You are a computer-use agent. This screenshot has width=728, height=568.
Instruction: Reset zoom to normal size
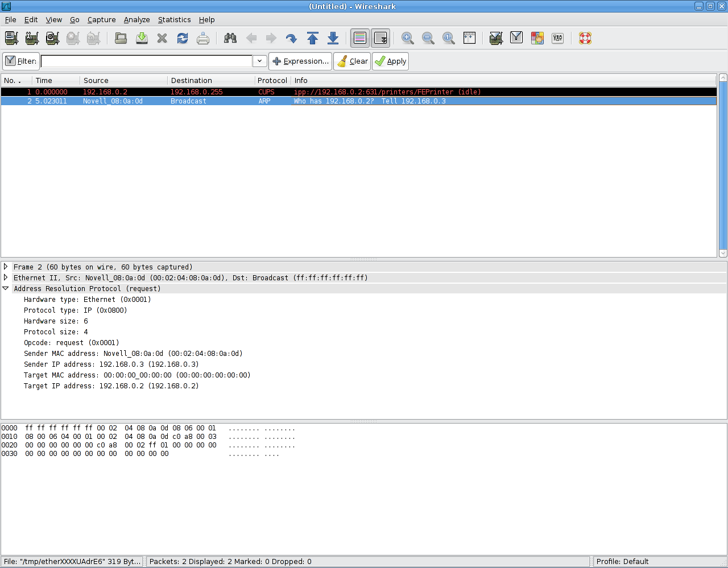(x=449, y=38)
